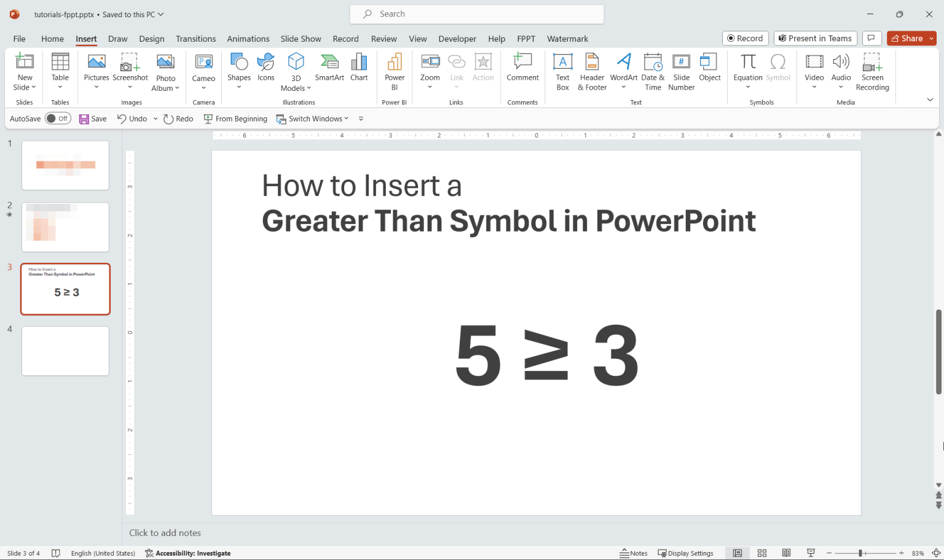Insert an Equation
This screenshot has height=560, width=944.
[747, 68]
